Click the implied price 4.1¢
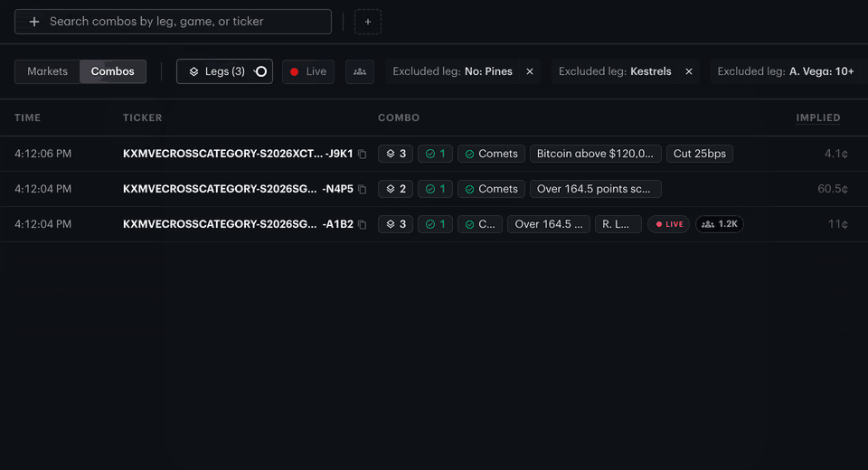 (x=835, y=154)
